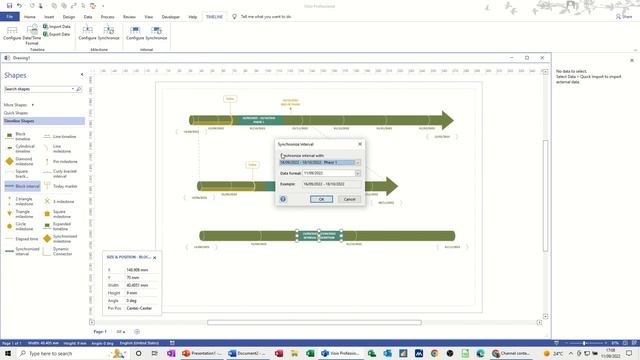This screenshot has height=360, width=640.
Task: Open the File tab
Action: tap(10, 17)
